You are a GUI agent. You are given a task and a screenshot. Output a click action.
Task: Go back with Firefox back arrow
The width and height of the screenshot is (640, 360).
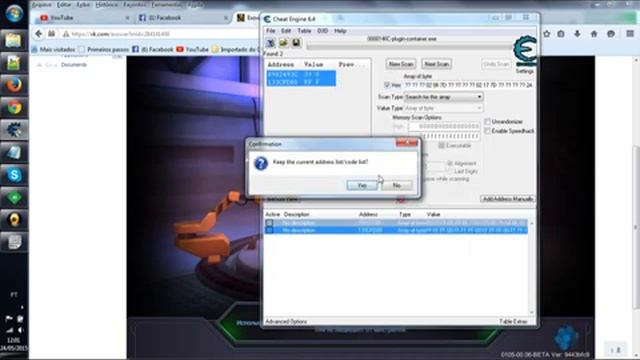click(39, 34)
